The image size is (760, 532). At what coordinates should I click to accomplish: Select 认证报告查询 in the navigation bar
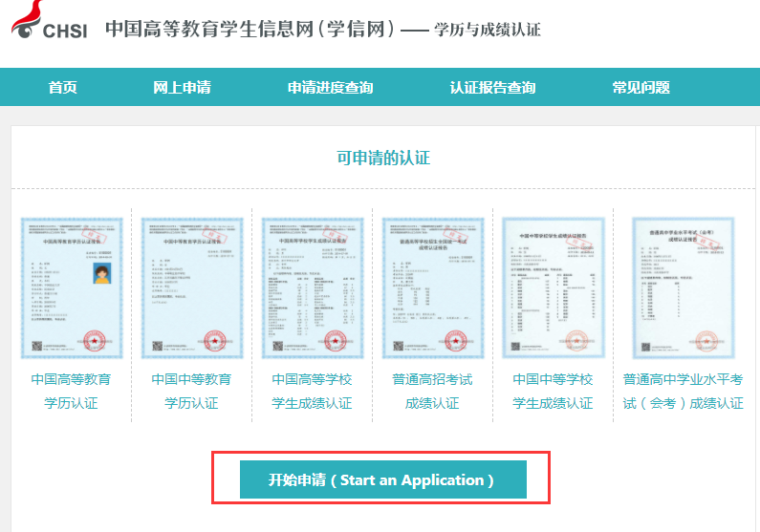(492, 88)
